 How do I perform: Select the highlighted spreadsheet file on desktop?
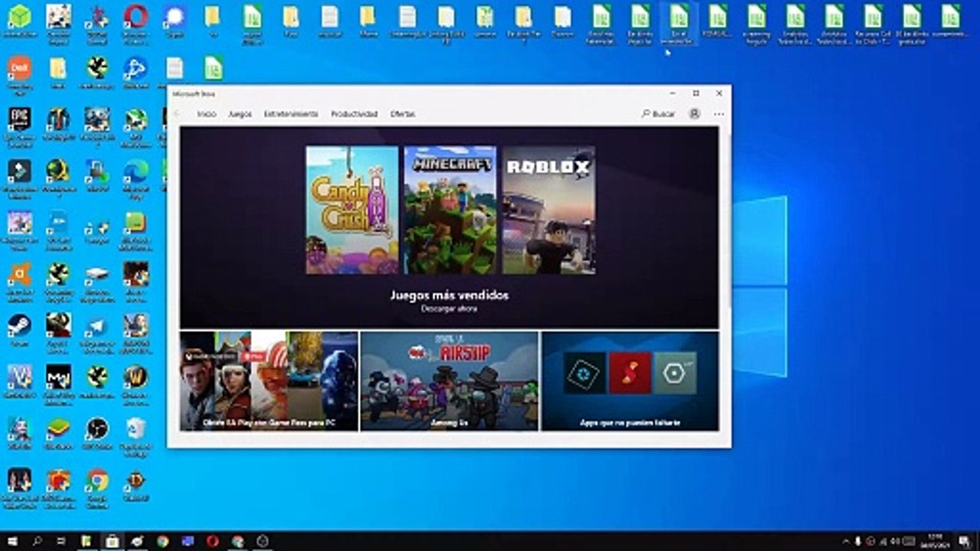[678, 23]
